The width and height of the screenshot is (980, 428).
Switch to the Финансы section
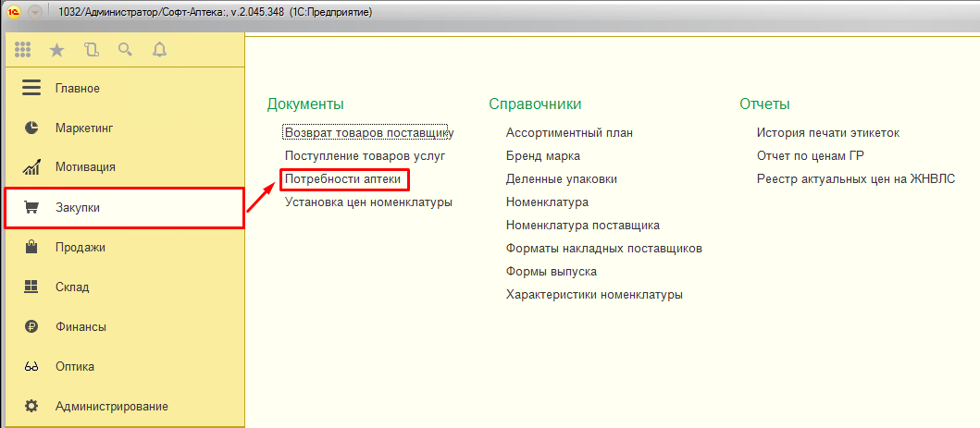click(x=81, y=326)
